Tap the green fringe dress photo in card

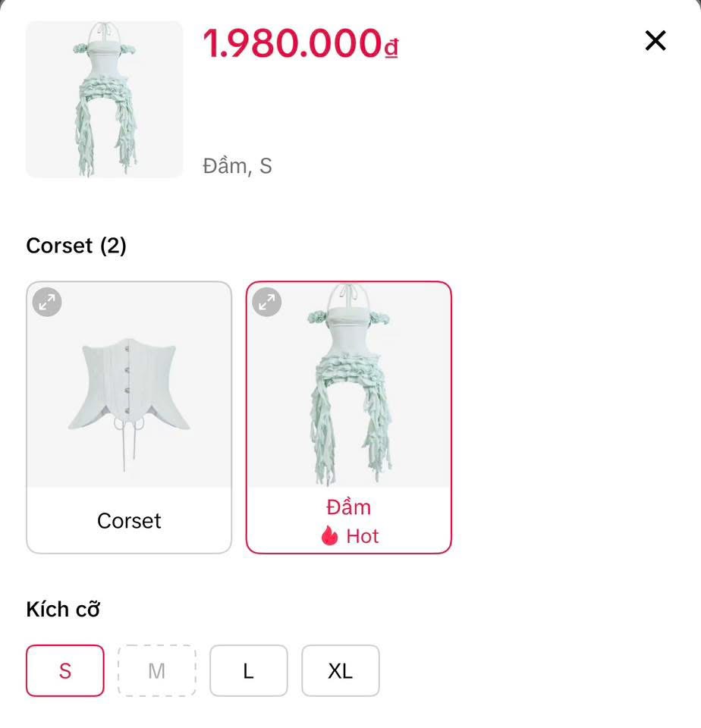(x=349, y=385)
